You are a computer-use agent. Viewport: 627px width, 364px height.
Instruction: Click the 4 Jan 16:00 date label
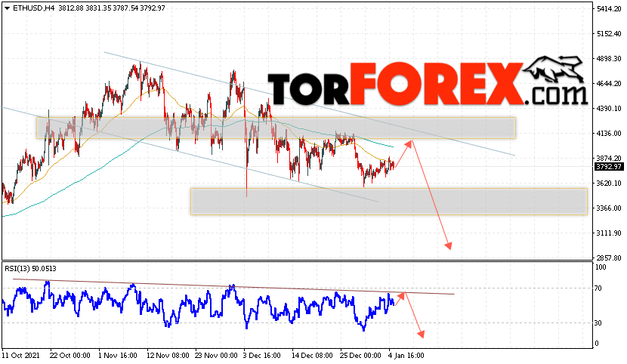click(406, 355)
